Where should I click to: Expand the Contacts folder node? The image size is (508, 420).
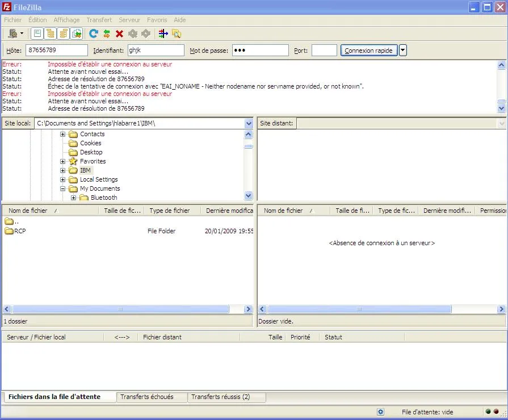[63, 134]
